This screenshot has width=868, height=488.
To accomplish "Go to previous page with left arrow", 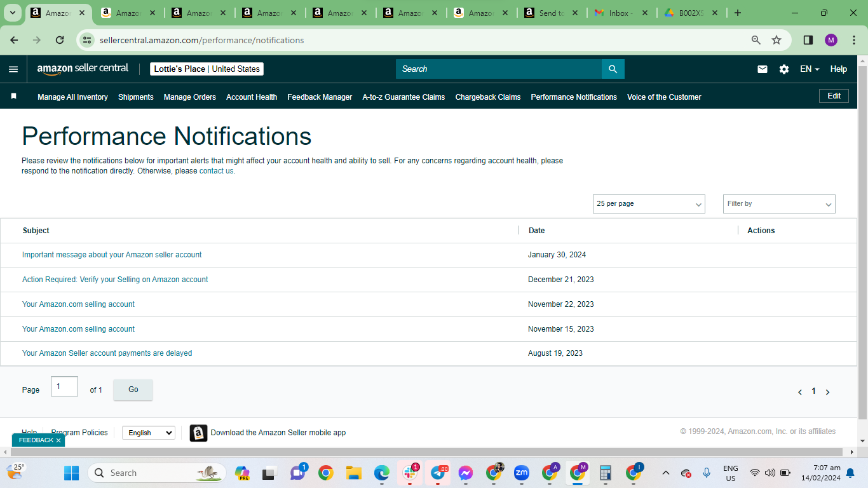I will click(800, 392).
